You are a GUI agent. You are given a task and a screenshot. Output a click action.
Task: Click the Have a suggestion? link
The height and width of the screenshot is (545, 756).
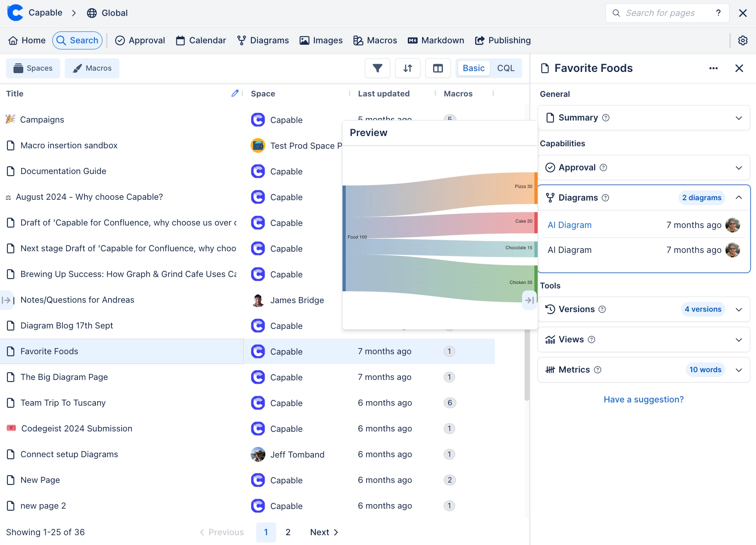pos(643,400)
